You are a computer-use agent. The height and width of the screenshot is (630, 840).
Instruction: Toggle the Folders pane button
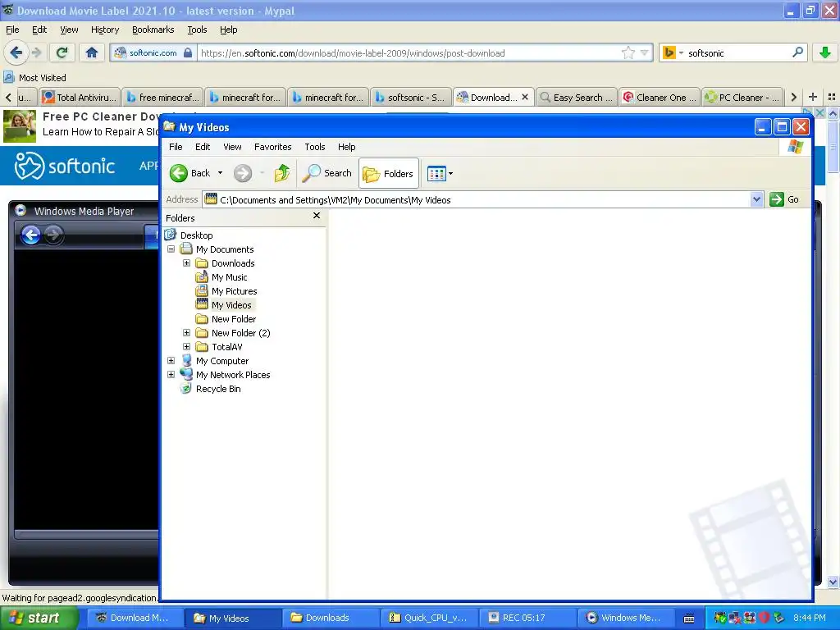coord(388,173)
